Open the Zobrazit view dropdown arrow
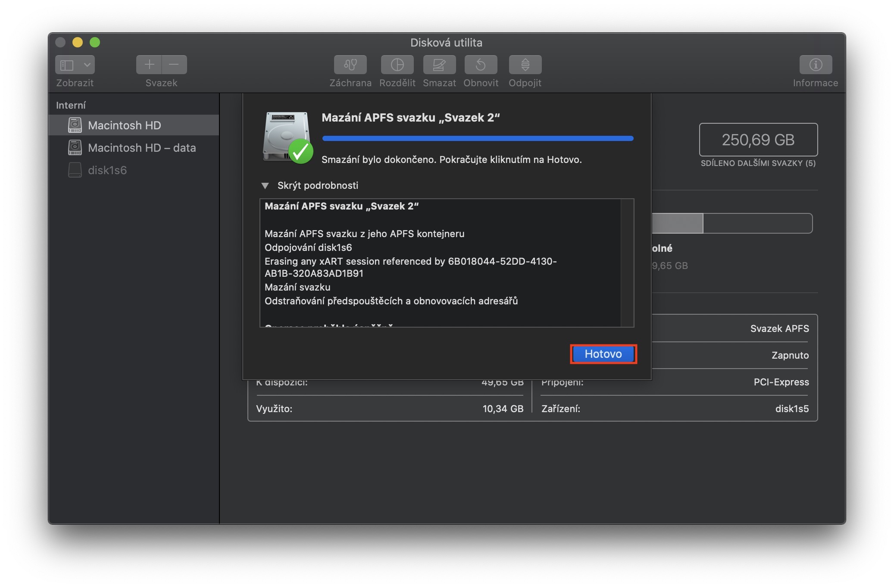The width and height of the screenshot is (894, 588). click(87, 65)
